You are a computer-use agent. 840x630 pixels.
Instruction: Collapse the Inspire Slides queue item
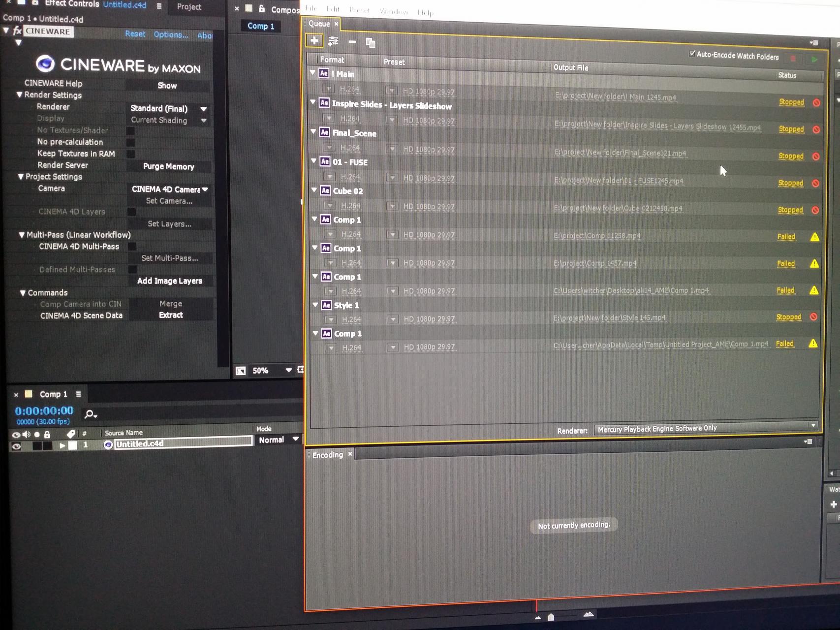[x=313, y=102]
